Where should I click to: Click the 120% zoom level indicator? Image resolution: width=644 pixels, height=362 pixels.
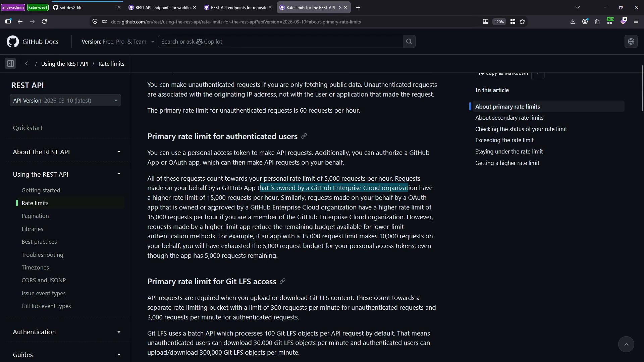click(499, 21)
